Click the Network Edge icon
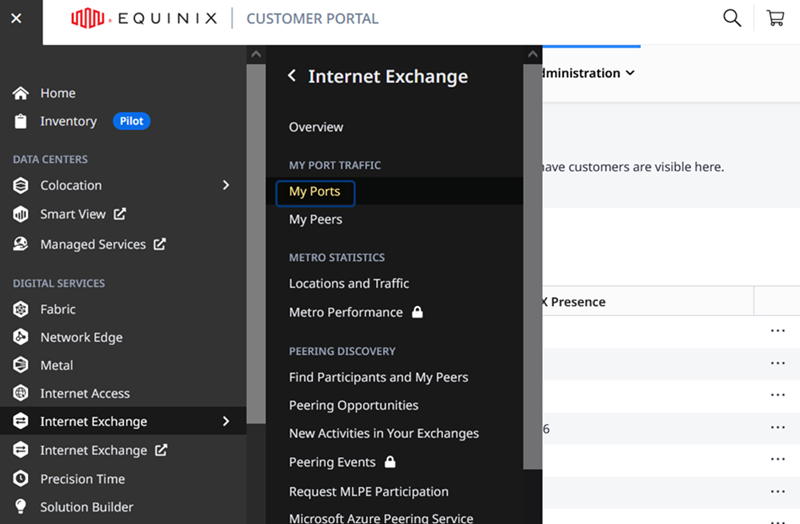Viewport: 800px width, 524px height. (x=20, y=337)
